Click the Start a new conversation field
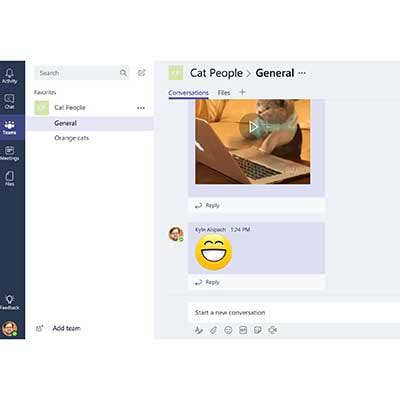The width and height of the screenshot is (400, 400). (294, 313)
